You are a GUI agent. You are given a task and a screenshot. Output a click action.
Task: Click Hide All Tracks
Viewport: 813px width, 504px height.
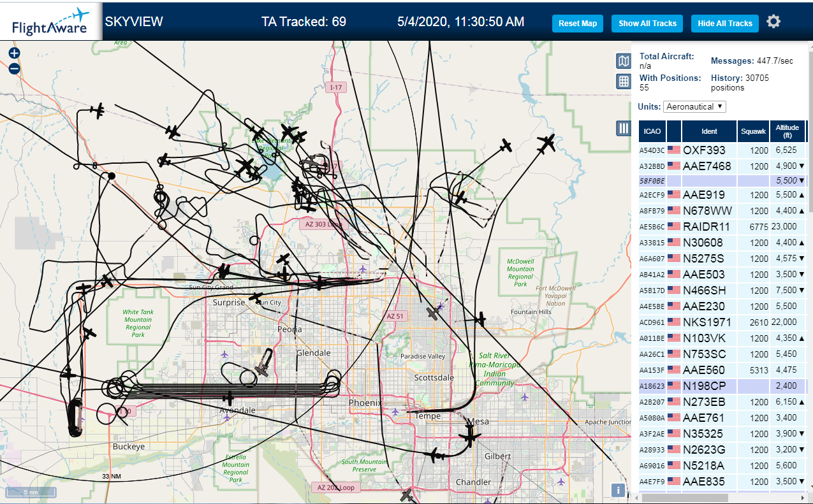(x=725, y=24)
